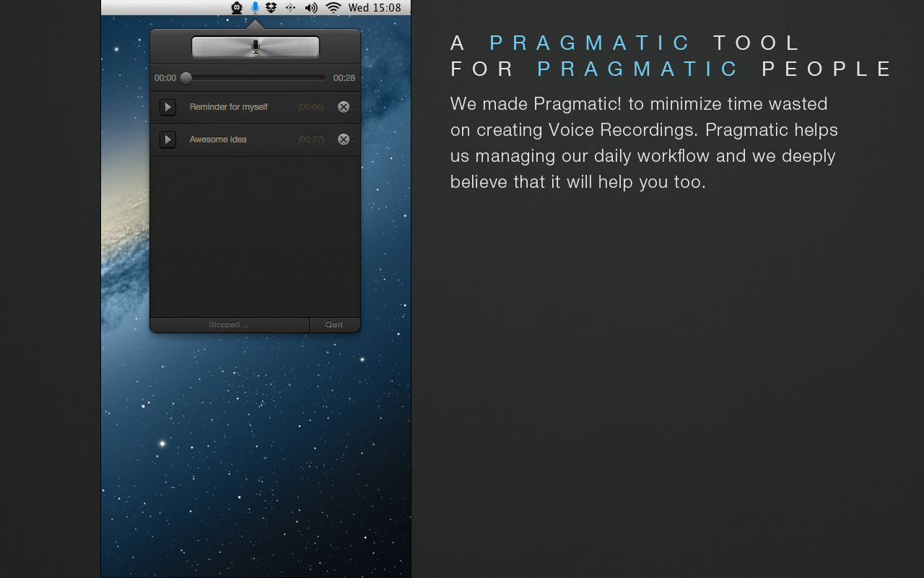
Task: Play the "Awesome idea" recording
Action: point(167,139)
